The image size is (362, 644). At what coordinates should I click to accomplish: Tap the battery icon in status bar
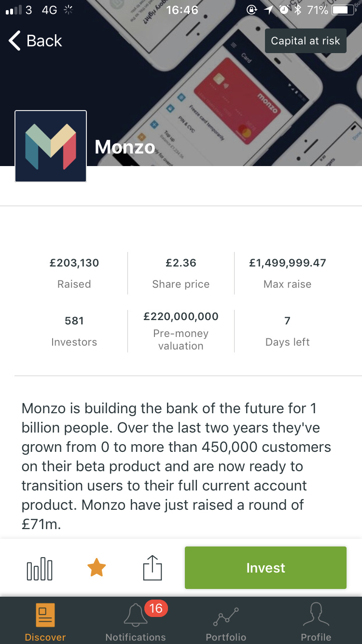[344, 10]
